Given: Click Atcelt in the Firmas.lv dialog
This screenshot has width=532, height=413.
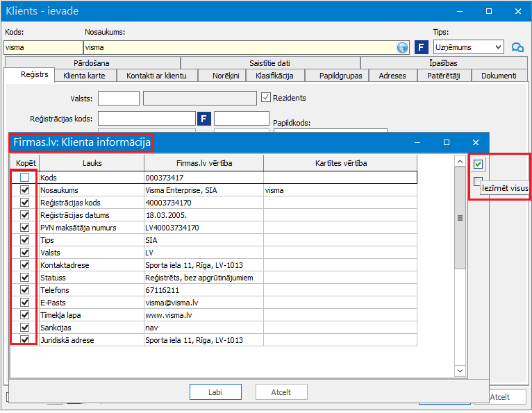Looking at the screenshot, I should [x=281, y=392].
